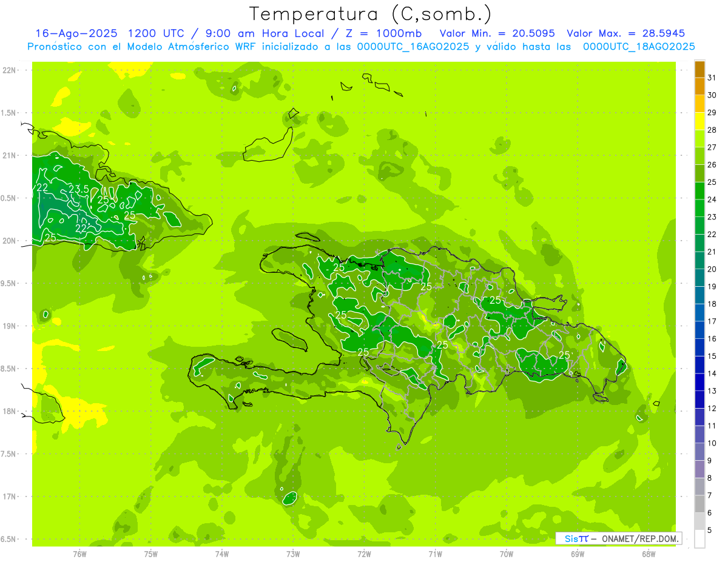
Task: Select the gray colorbar swatch between 6 and 7
Action: pyautogui.click(x=699, y=504)
